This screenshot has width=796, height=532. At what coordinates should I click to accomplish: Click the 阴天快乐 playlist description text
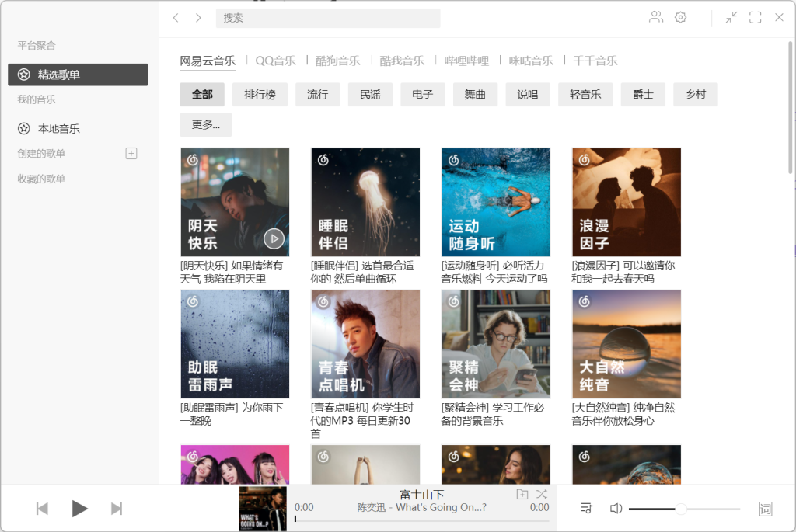[232, 273]
